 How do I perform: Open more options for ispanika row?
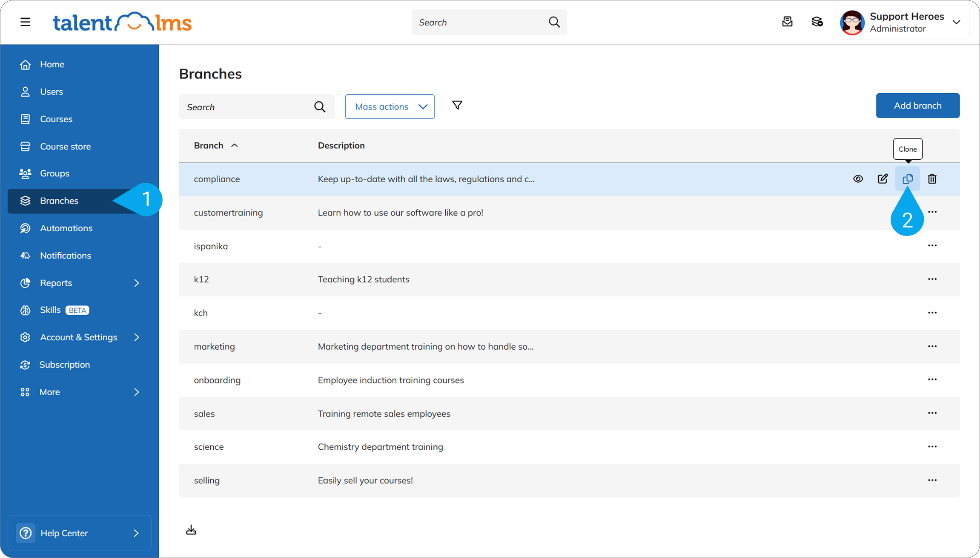tap(932, 245)
